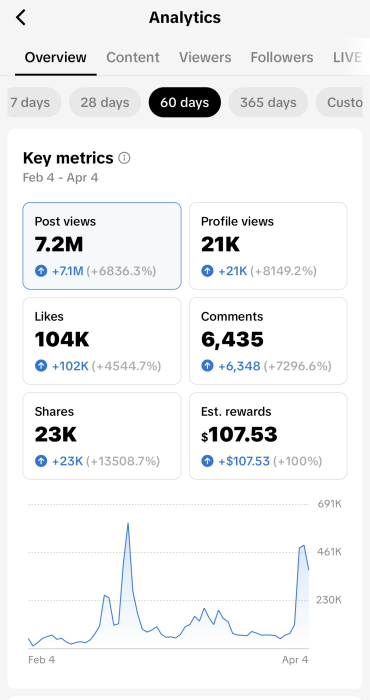This screenshot has width=370, height=700.
Task: Click the $107.53 rewards value
Action: (x=239, y=434)
